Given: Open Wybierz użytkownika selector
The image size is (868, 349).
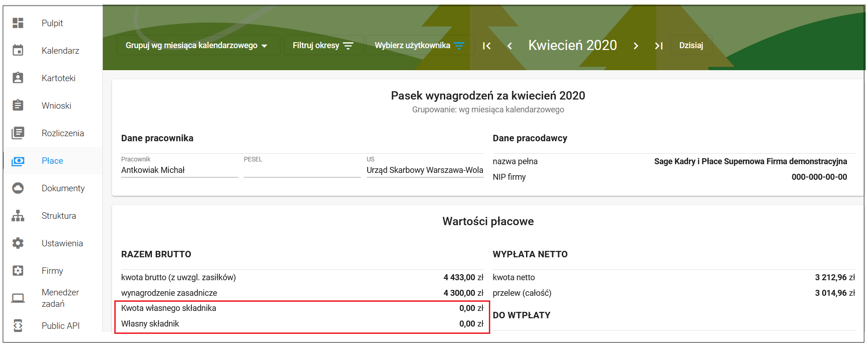Looking at the screenshot, I should pyautogui.click(x=420, y=45).
